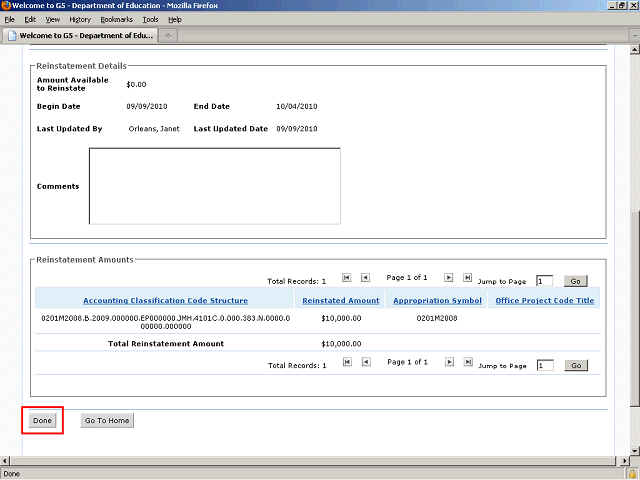640x480 pixels.
Task: Click the begin date 09/09/2010
Action: (147, 107)
